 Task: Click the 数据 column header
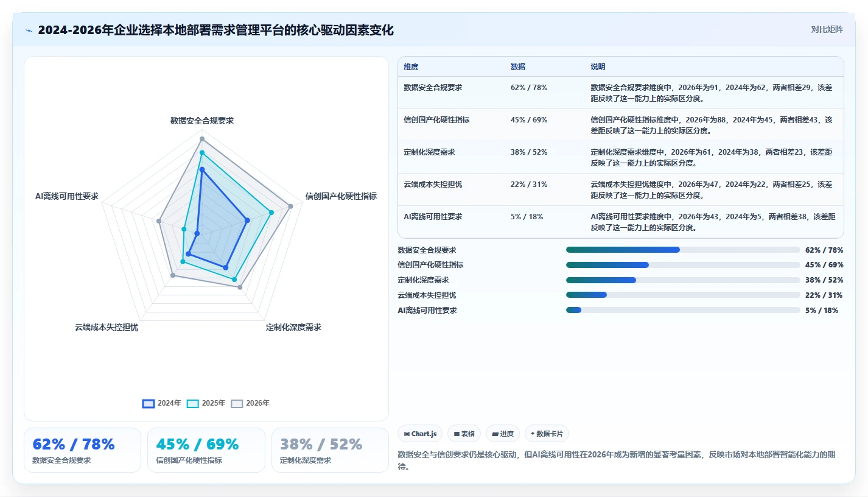(x=518, y=67)
